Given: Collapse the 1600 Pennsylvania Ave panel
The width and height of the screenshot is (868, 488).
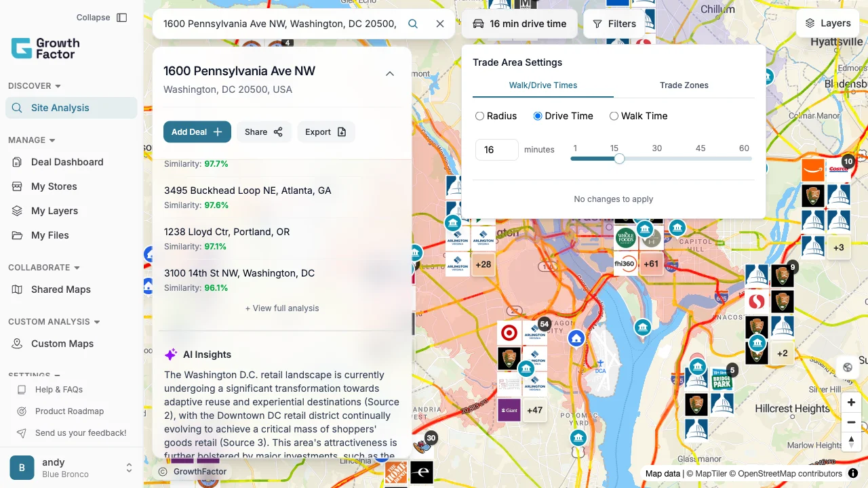Looking at the screenshot, I should click(390, 73).
